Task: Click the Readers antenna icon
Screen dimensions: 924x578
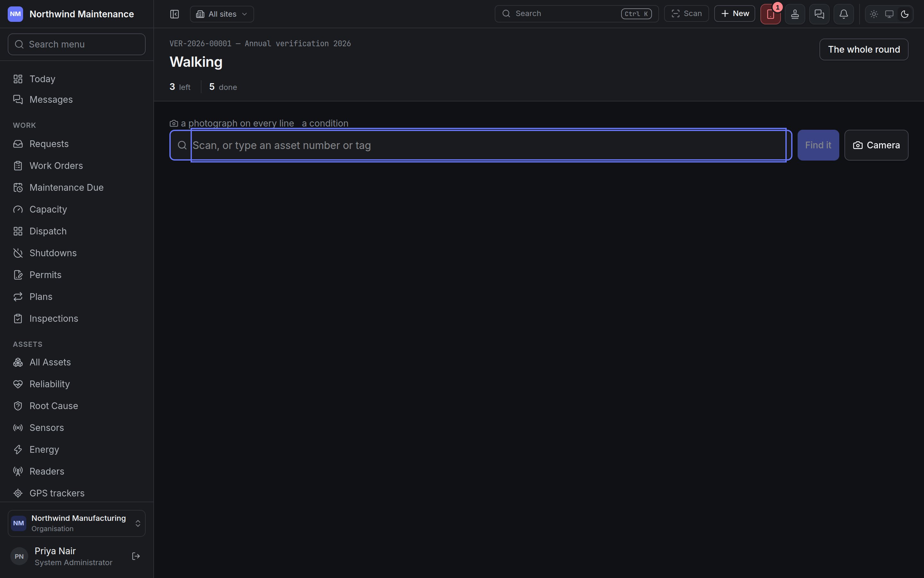Action: tap(18, 471)
